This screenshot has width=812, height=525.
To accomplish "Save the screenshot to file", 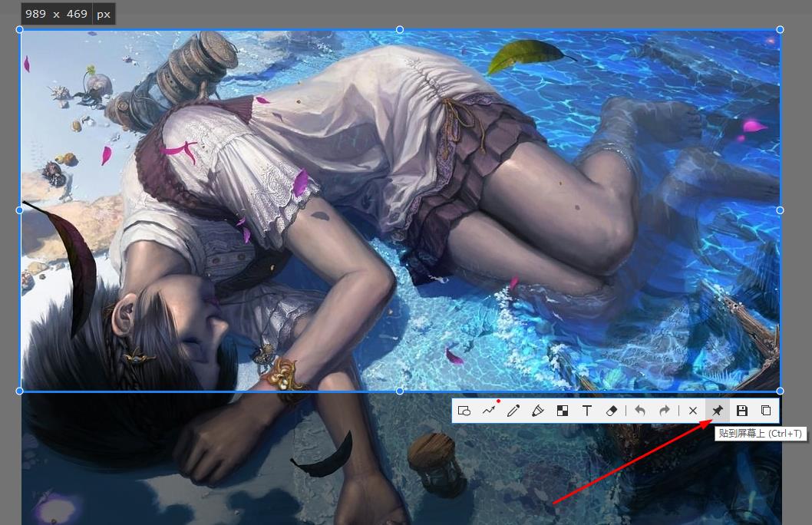I will 741,411.
